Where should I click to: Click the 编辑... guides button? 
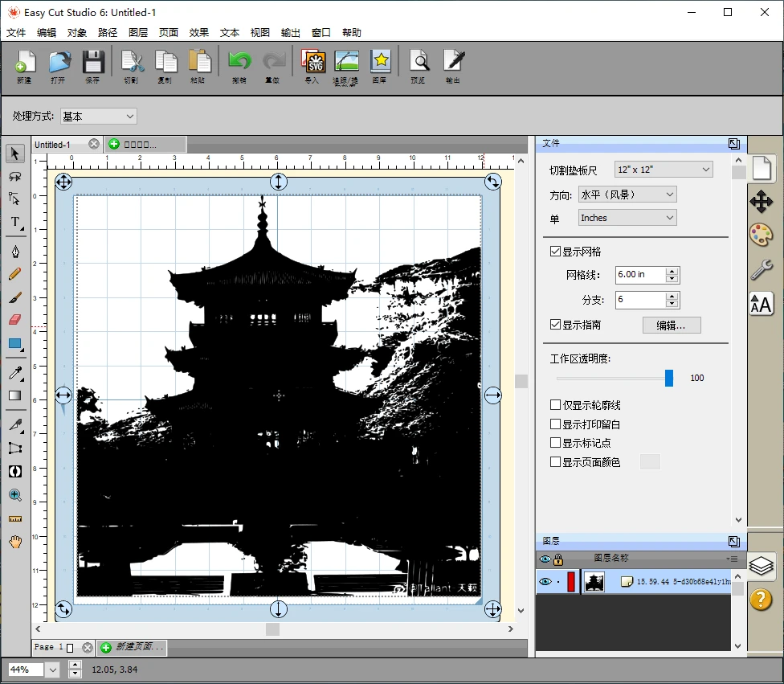point(671,325)
